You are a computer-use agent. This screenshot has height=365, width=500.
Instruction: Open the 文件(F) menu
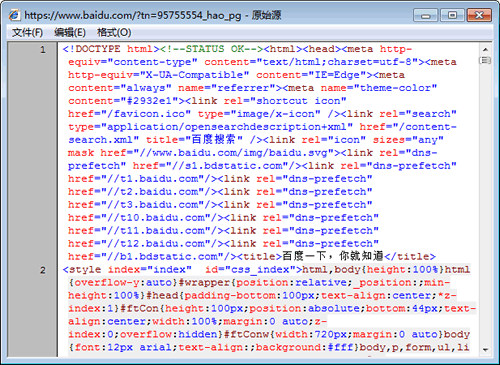coord(27,32)
